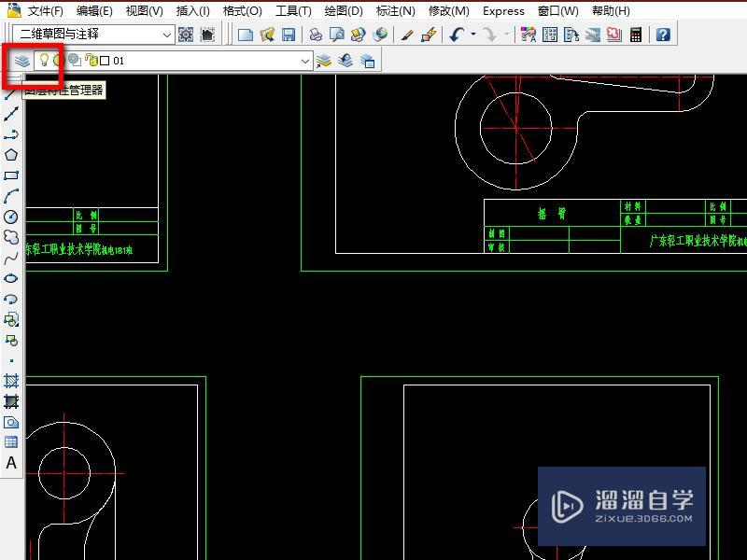Open Sheet Set Manager icon

(593, 35)
